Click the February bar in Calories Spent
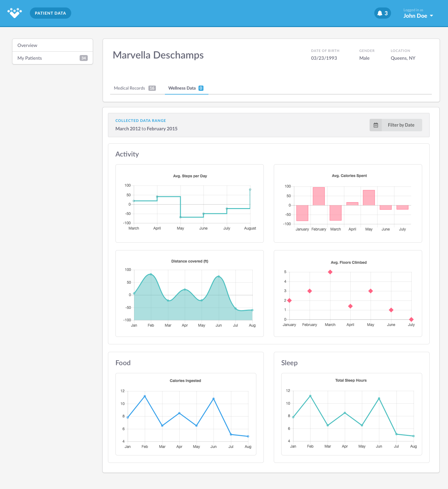The height and width of the screenshot is (489, 448). point(319,196)
